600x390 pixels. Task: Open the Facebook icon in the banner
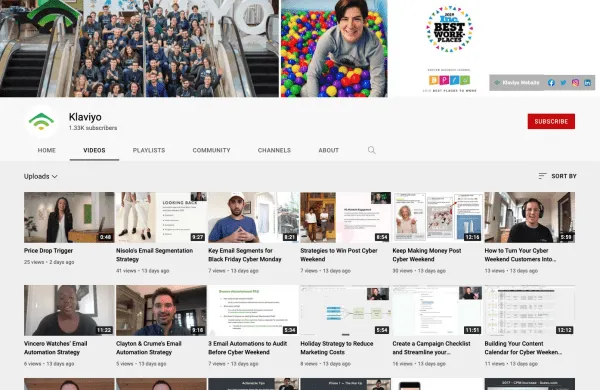tap(551, 83)
